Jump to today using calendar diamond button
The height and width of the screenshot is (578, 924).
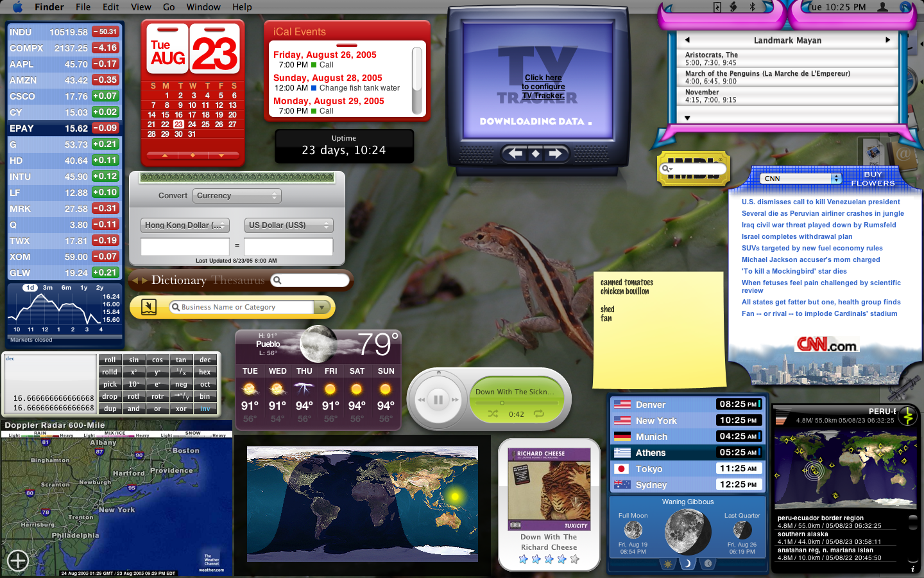[x=193, y=155]
